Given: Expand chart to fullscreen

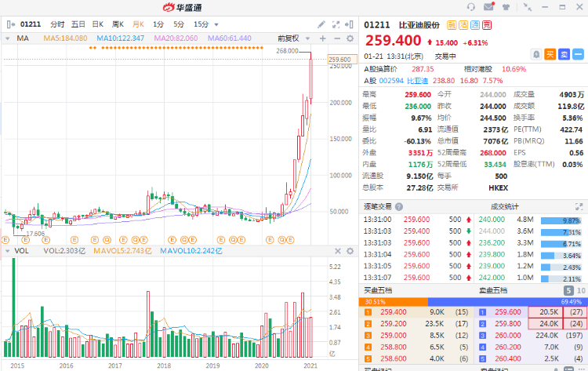Looking at the screenshot, I should [x=336, y=25].
